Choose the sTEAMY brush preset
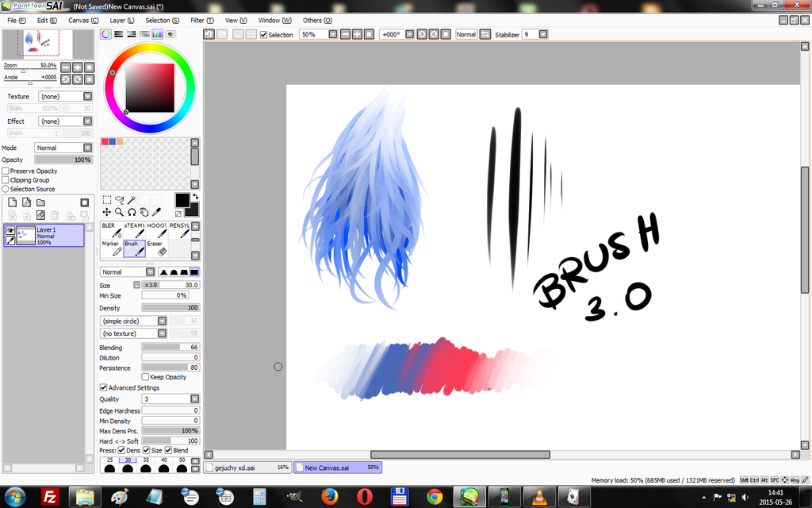 (x=134, y=231)
